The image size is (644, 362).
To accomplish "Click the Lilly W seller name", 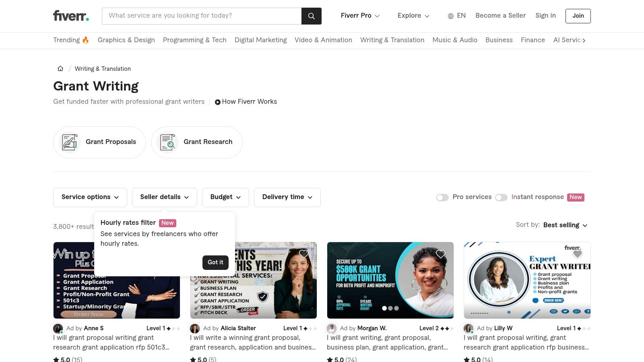I will [504, 329].
